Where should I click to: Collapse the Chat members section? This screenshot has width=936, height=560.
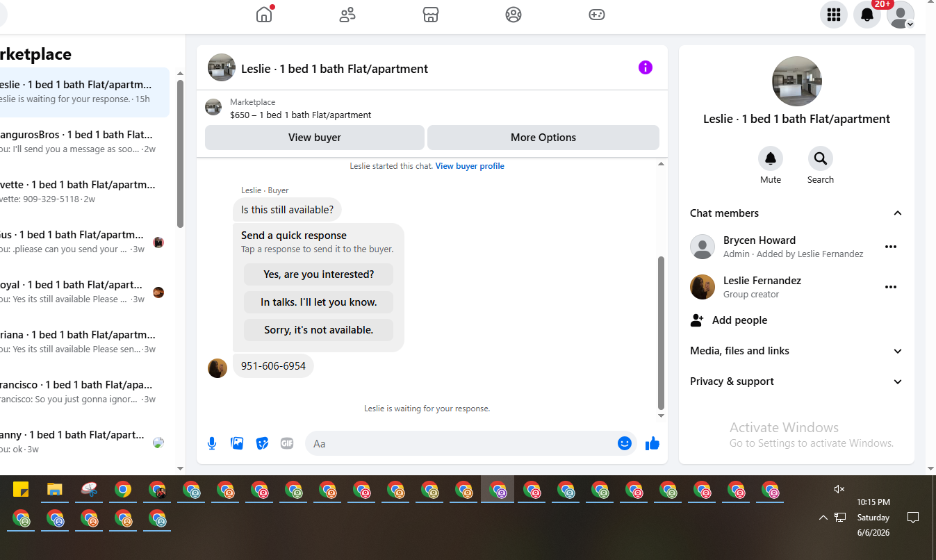pos(898,213)
